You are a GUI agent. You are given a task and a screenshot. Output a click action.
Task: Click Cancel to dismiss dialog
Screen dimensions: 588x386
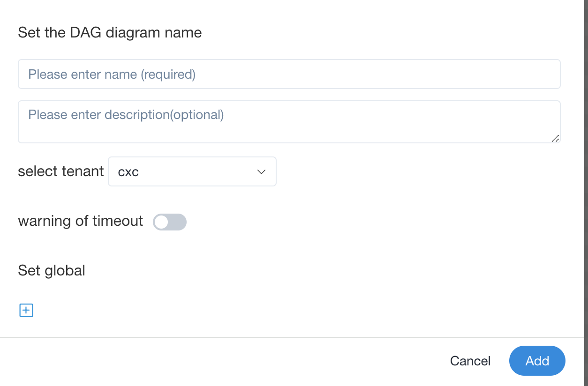click(x=470, y=361)
